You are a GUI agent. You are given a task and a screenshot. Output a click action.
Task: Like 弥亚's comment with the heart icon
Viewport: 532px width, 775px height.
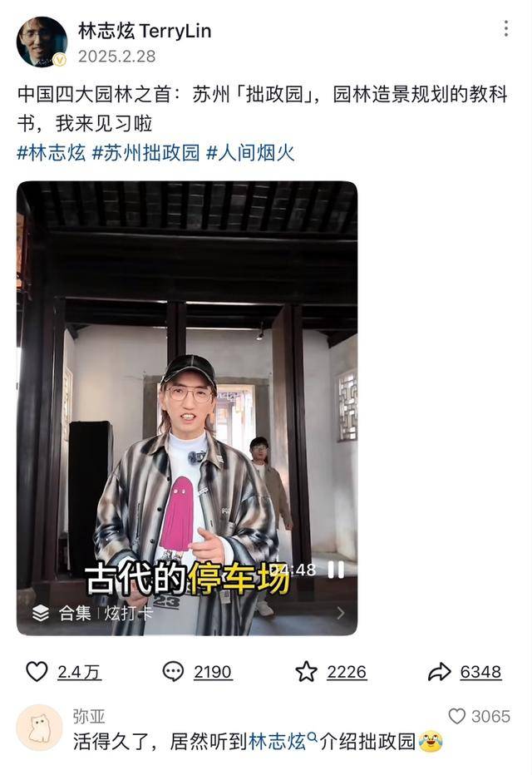point(457,716)
